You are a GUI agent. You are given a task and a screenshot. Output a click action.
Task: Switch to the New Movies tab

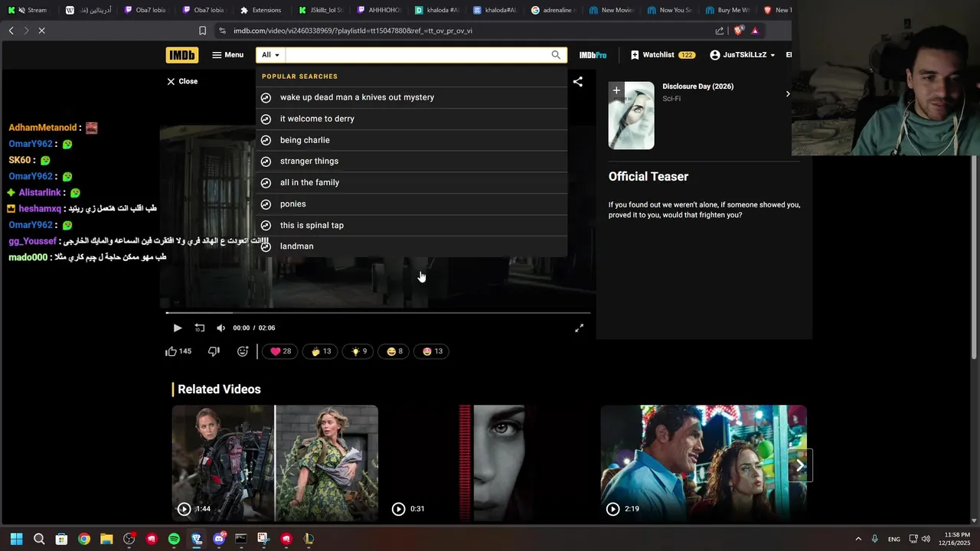(x=612, y=10)
